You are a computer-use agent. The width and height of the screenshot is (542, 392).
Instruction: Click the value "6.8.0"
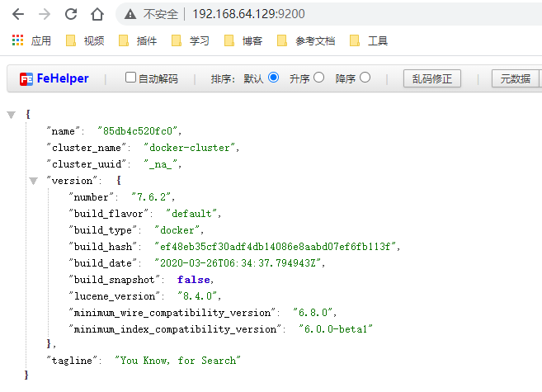point(313,313)
